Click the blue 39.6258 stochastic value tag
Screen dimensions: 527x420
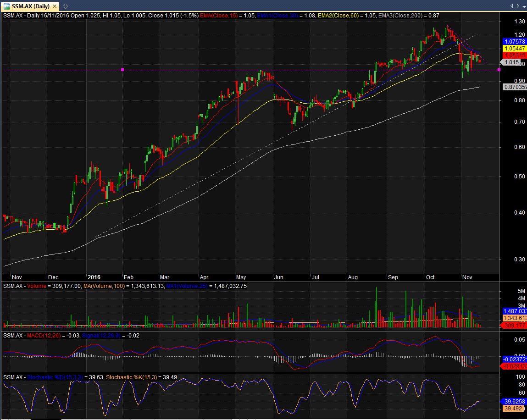point(514,402)
